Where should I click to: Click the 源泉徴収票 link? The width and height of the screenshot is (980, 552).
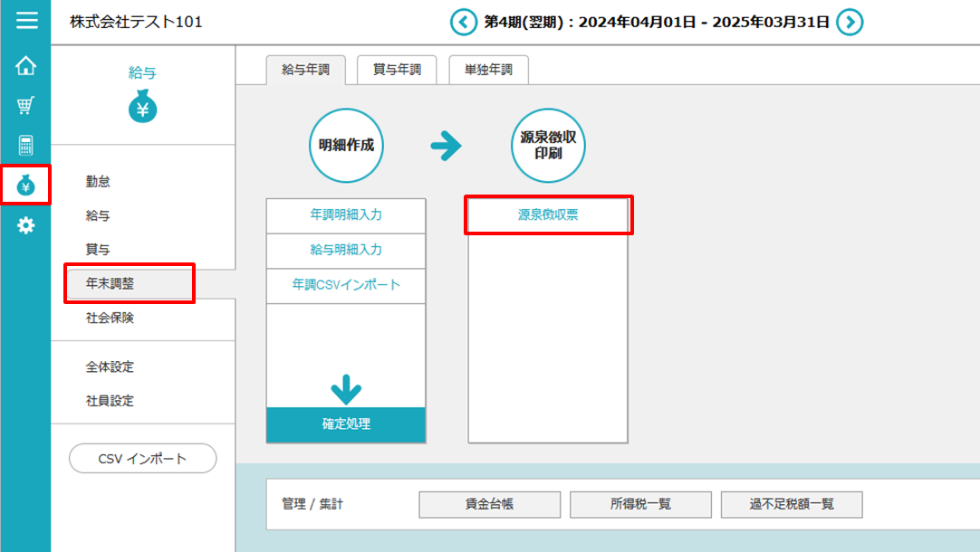tap(548, 216)
